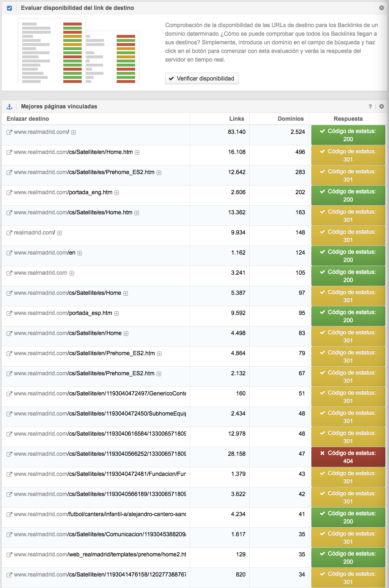Expand the www.realmadrid.com/ row with plus icon
The image size is (389, 588).
pos(74,132)
